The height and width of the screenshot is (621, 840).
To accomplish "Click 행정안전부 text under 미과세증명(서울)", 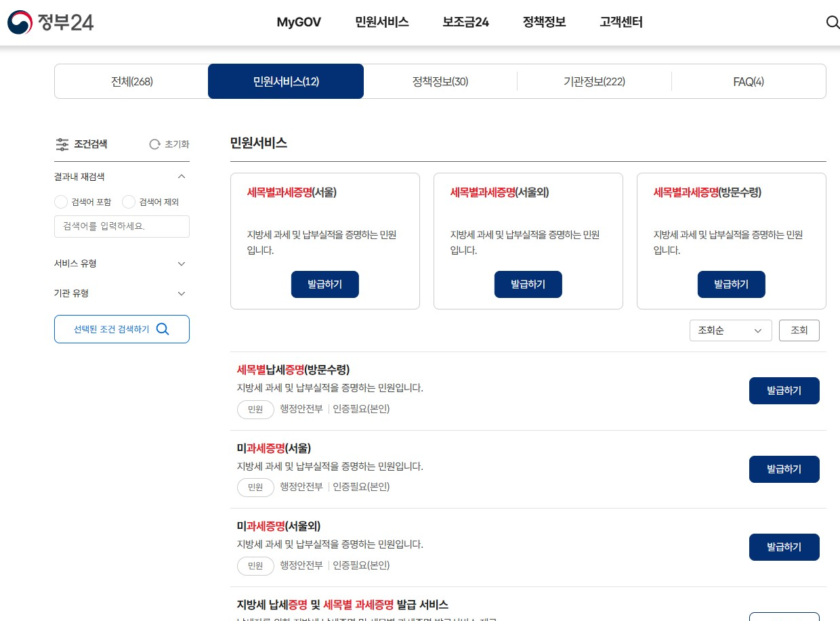I will tap(301, 487).
